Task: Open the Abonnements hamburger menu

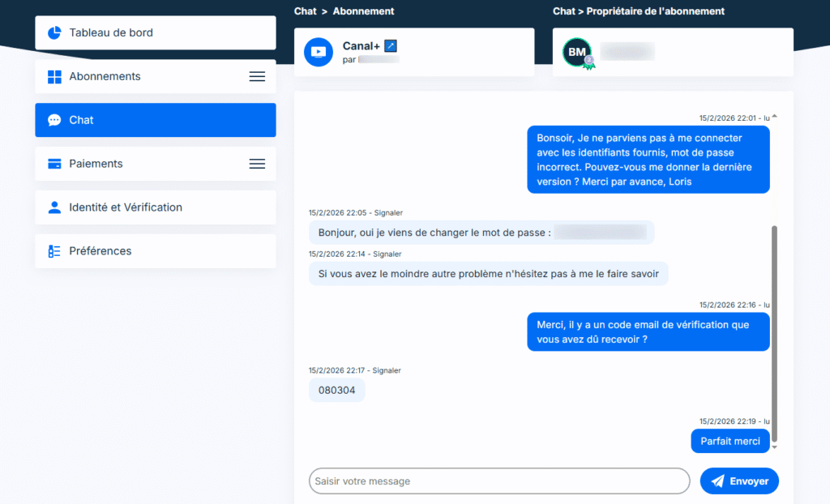Action: click(x=257, y=76)
